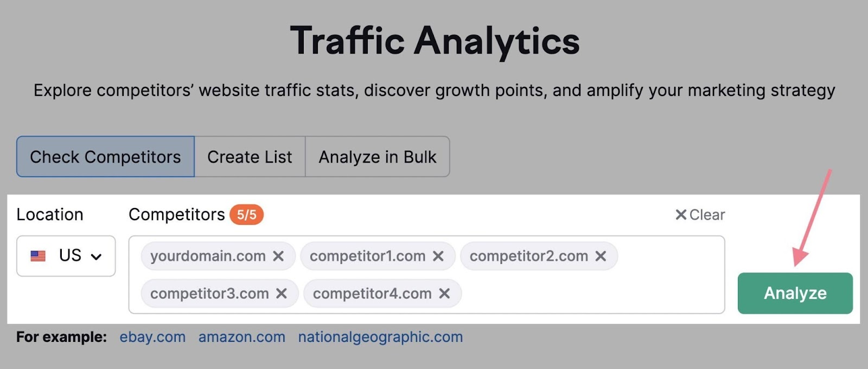Remove yourdomain.com from the competitors list
The width and height of the screenshot is (868, 369).
[x=280, y=256]
